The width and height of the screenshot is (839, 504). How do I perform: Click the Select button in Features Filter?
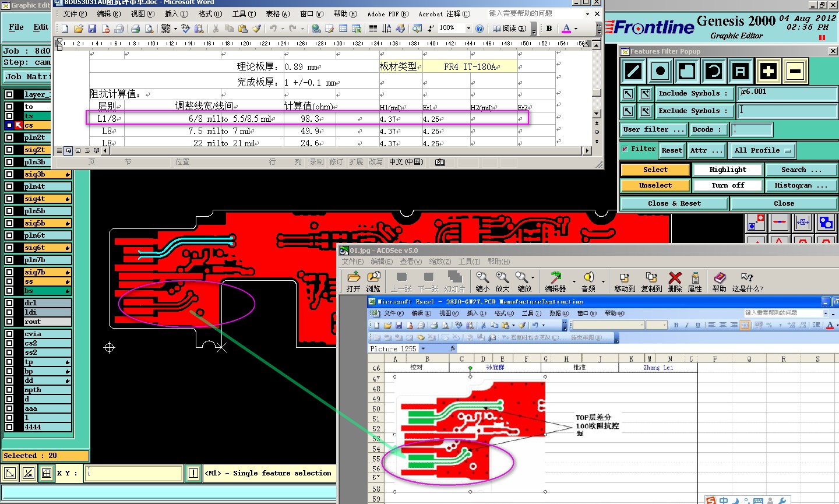coord(655,170)
